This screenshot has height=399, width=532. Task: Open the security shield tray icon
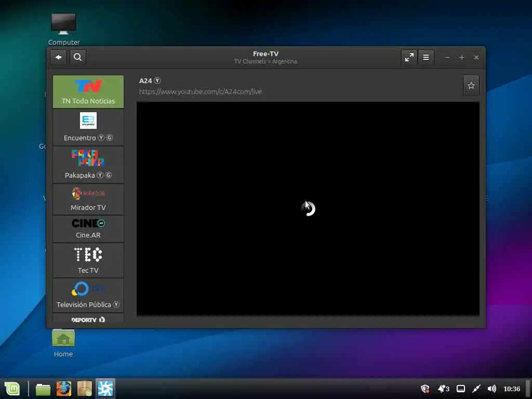pos(425,389)
